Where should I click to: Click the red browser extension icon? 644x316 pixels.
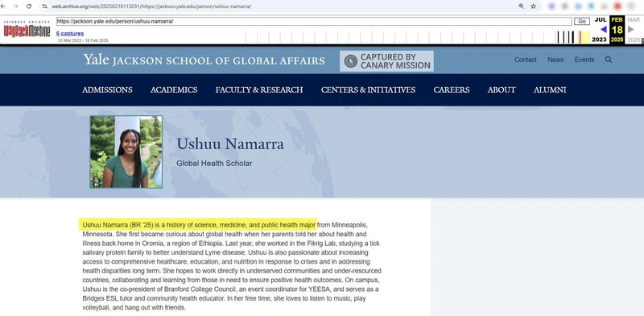617,6
